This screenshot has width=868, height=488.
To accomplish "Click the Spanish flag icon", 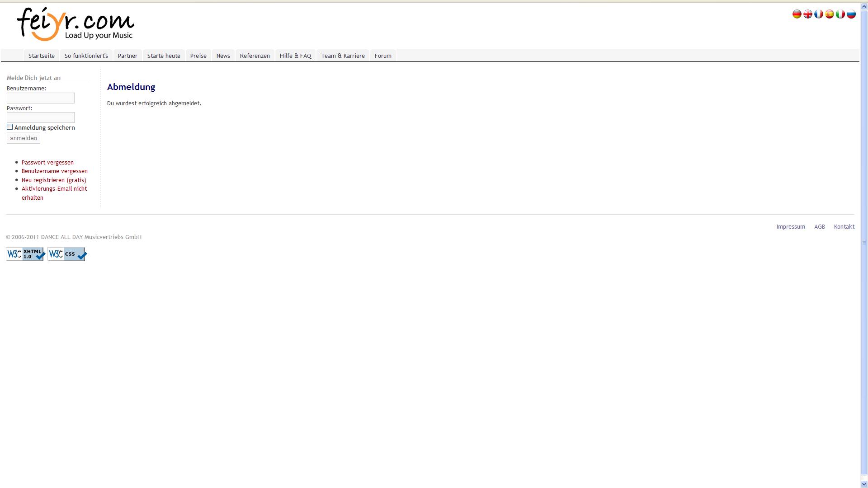I will 829,14.
